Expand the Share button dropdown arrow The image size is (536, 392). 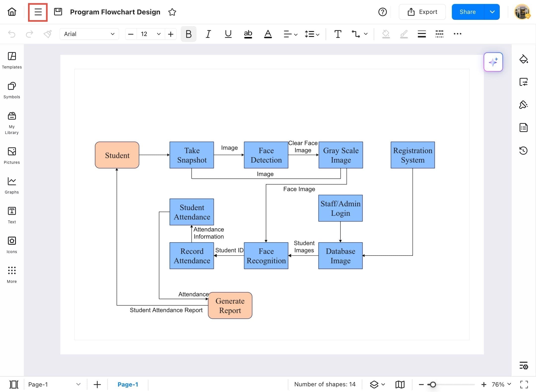(x=492, y=12)
